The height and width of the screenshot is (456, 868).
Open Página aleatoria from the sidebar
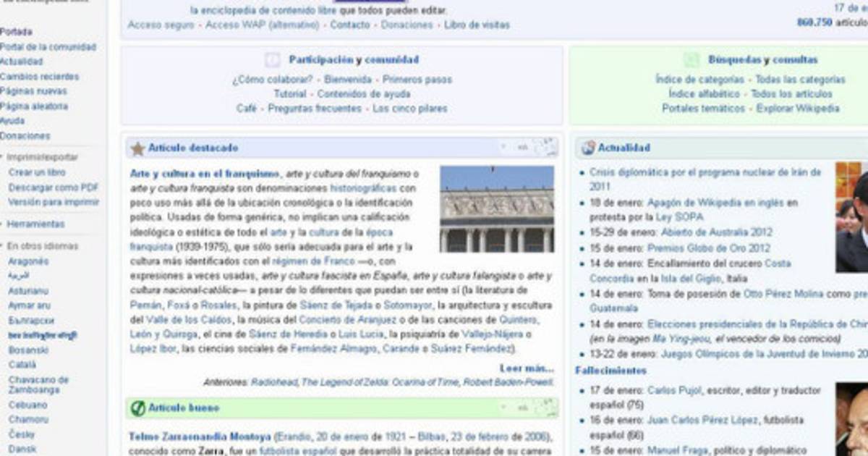tap(34, 106)
